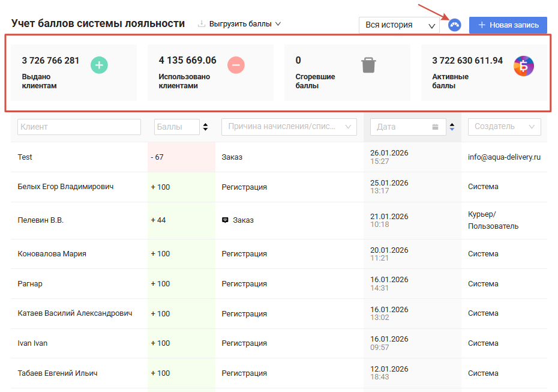This screenshot has height=392, width=558.
Task: Toggle sort arrows for Дата column
Action: [x=452, y=127]
